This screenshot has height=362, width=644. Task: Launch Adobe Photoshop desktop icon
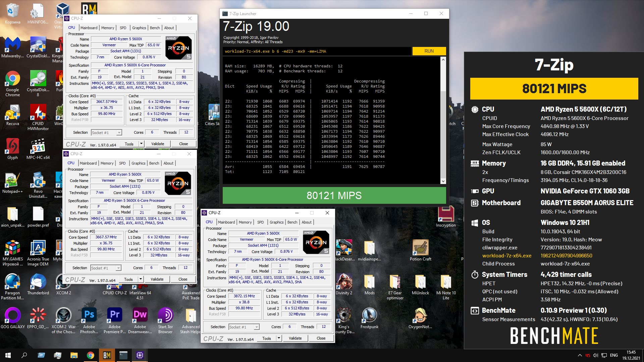[x=89, y=320]
